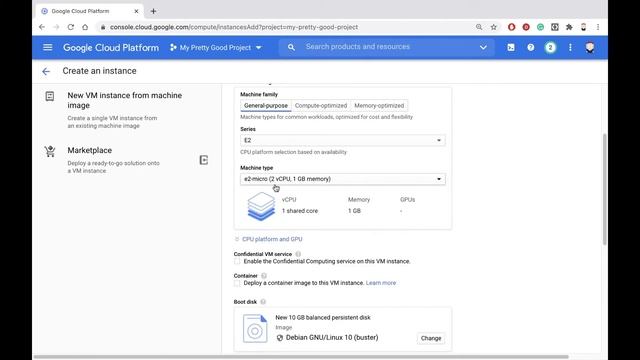Select the Memory-optimized machine family tab
Viewport: 640px width, 360px height.
coord(379,105)
